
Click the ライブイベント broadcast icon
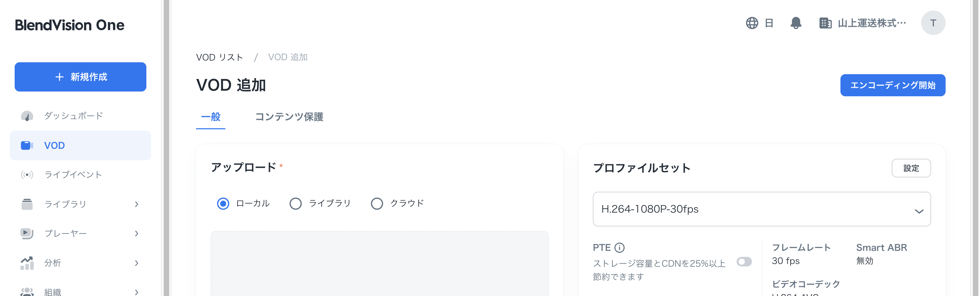[27, 175]
